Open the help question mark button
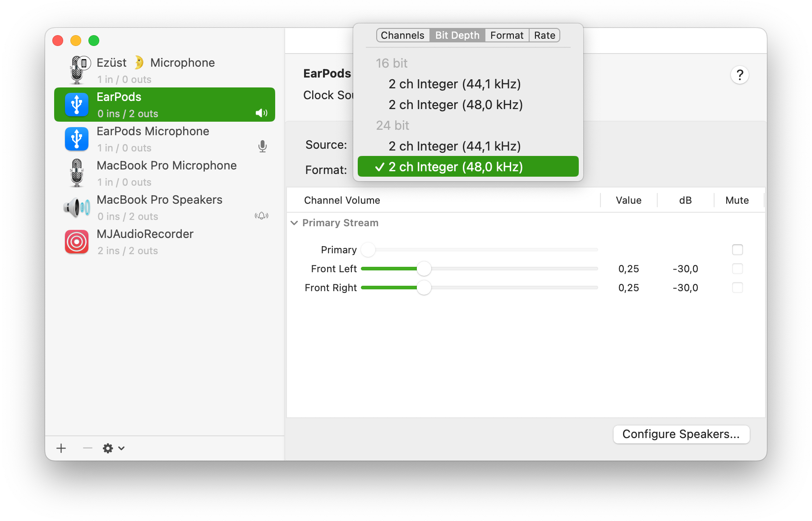This screenshot has width=812, height=521. tap(739, 75)
